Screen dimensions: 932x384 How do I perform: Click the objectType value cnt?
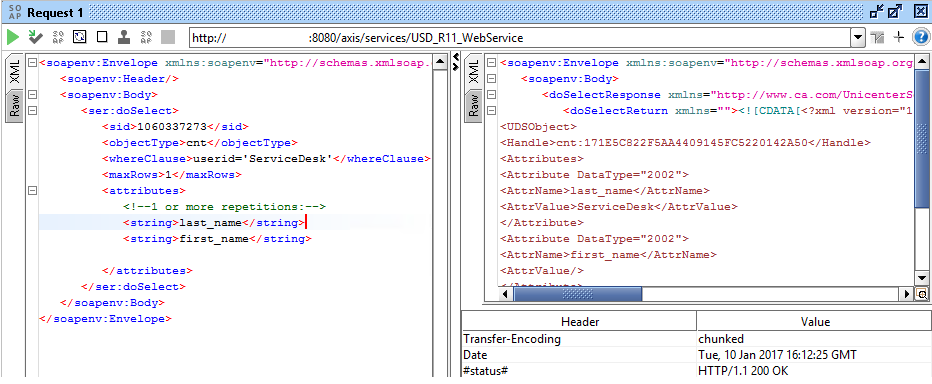point(196,143)
